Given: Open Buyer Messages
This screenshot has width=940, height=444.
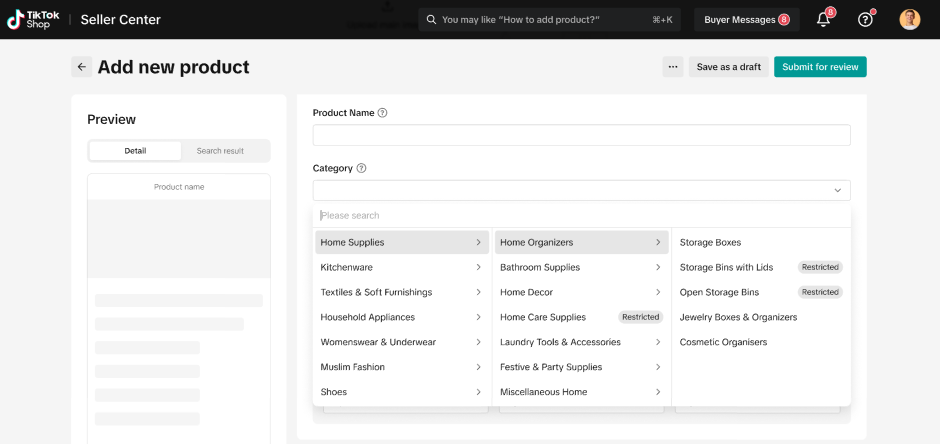Looking at the screenshot, I should [746, 19].
